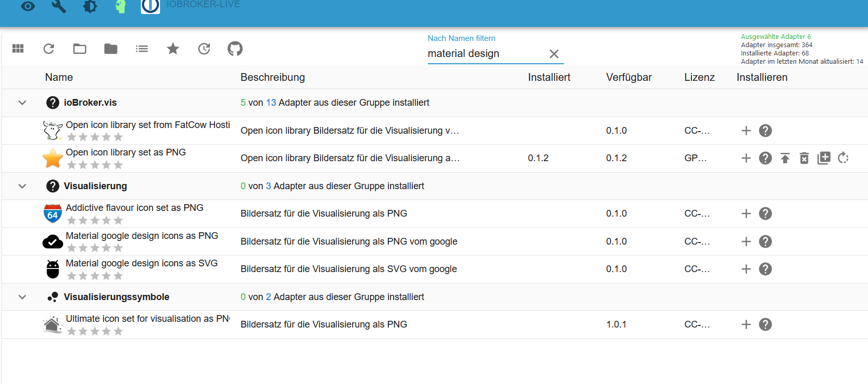The image size is (868, 384).
Task: Collapse the Visualisierungssymbole group
Action: (22, 297)
